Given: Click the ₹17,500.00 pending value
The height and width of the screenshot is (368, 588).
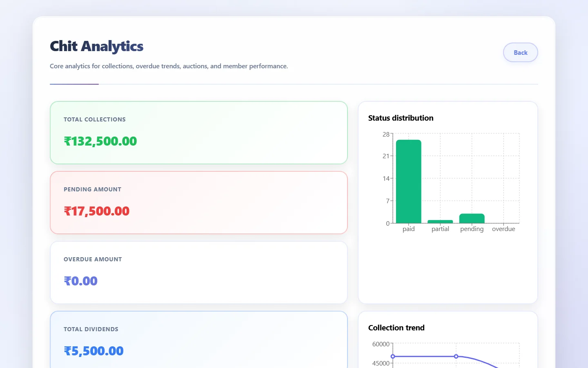Looking at the screenshot, I should (x=97, y=211).
